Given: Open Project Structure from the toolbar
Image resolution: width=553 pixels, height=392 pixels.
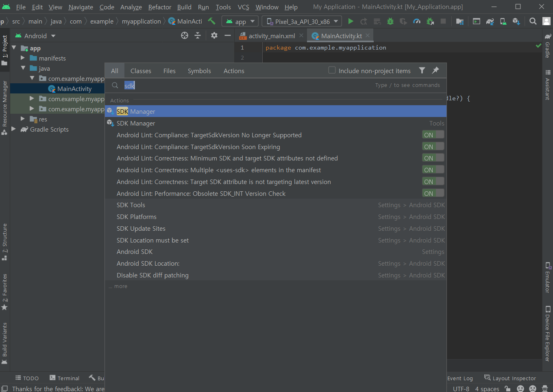Looking at the screenshot, I should pos(460,21).
